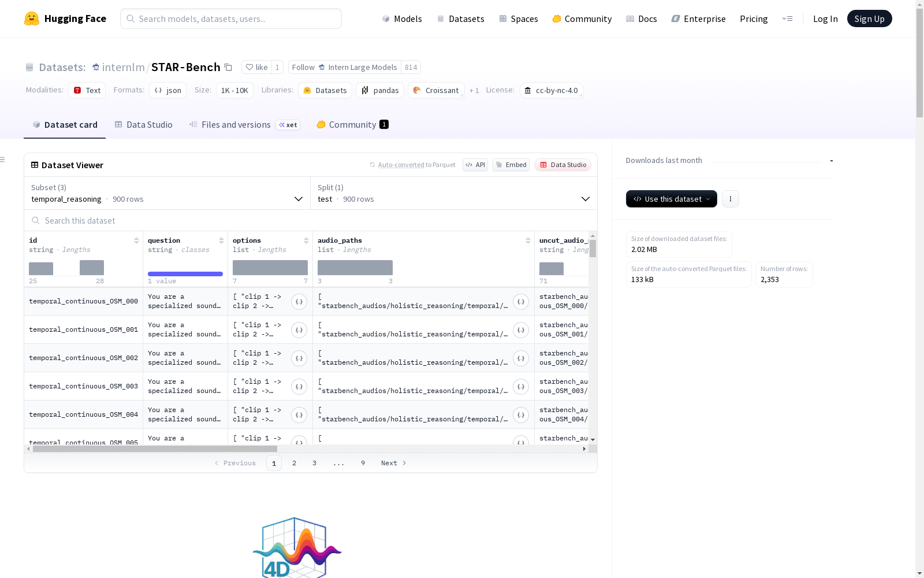Sort by the audio_paths column arrows
924x578 pixels.
click(528, 240)
